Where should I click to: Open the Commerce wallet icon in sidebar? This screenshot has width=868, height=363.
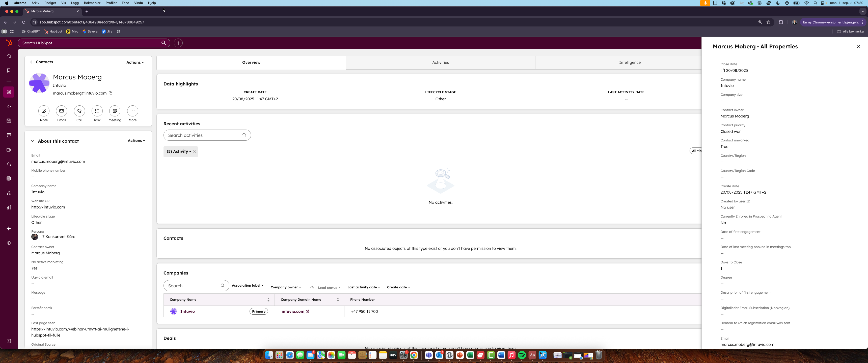(9, 150)
